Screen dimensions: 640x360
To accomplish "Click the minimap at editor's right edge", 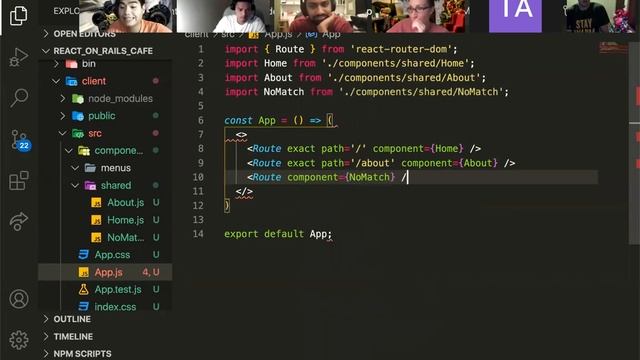I will tap(613, 48).
